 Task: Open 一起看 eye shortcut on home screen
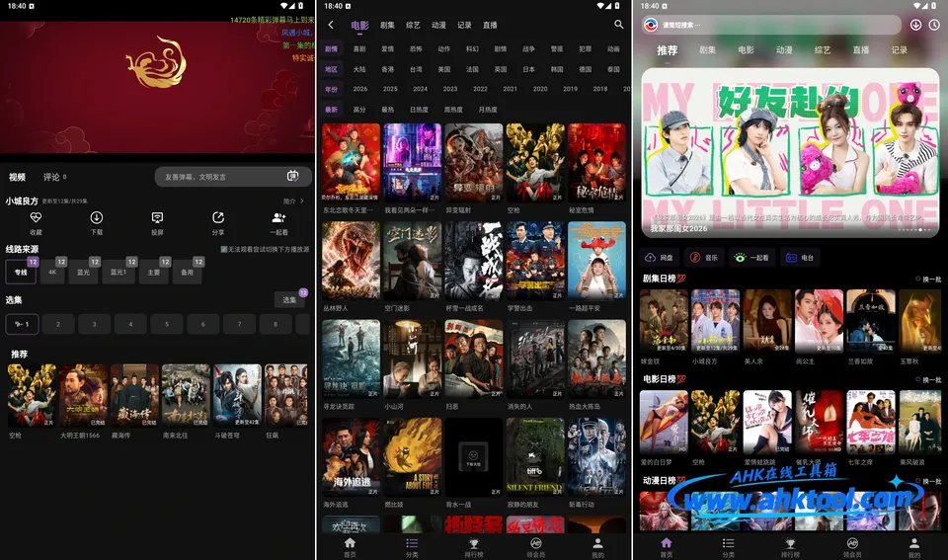[x=751, y=258]
